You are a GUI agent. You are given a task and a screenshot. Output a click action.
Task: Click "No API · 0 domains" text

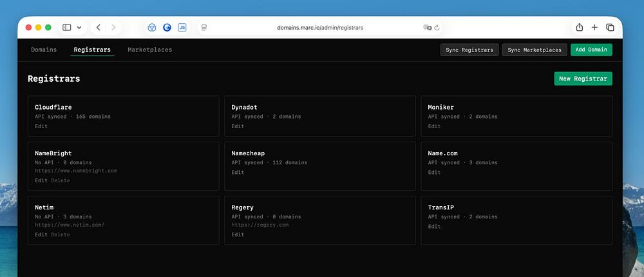63,163
